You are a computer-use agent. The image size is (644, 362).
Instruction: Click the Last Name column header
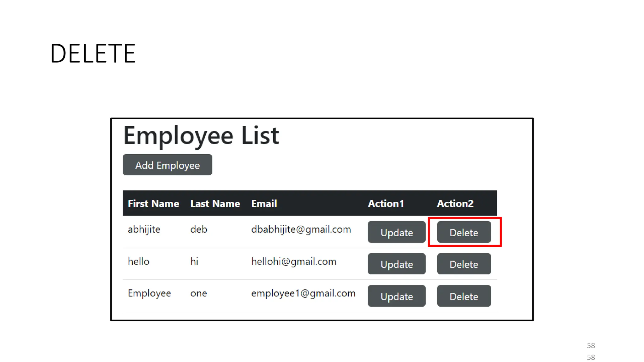point(215,204)
